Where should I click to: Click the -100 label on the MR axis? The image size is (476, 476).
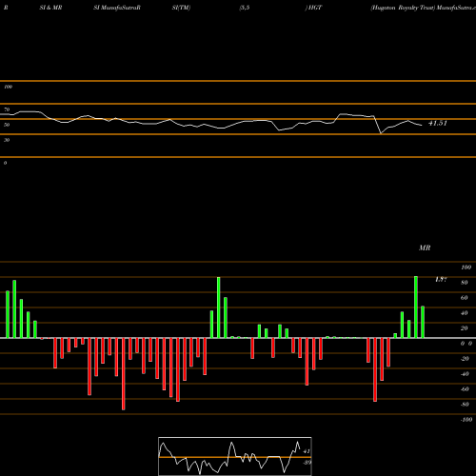[x=466, y=420]
